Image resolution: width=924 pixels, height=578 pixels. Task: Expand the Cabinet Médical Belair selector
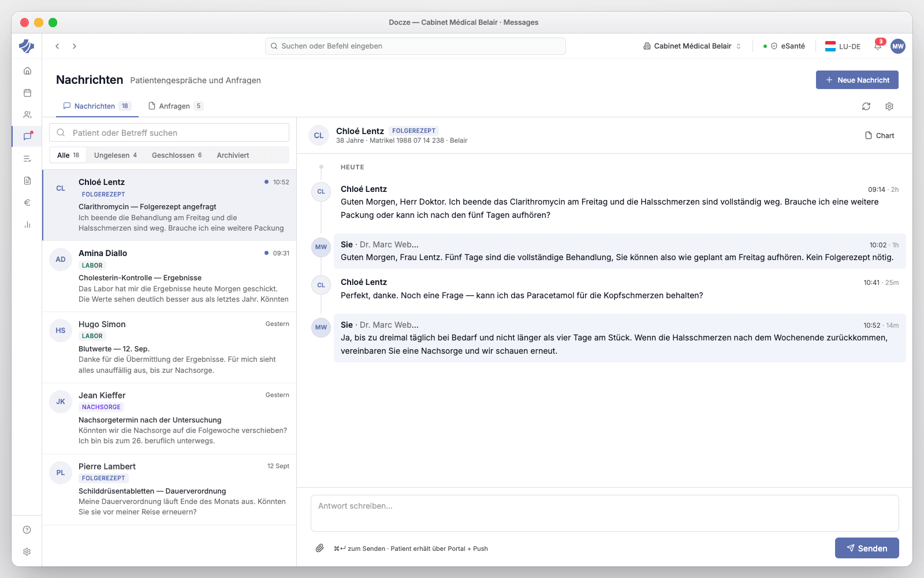tap(692, 46)
